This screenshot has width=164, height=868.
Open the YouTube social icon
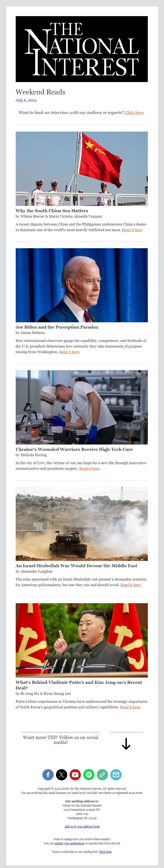[75, 774]
